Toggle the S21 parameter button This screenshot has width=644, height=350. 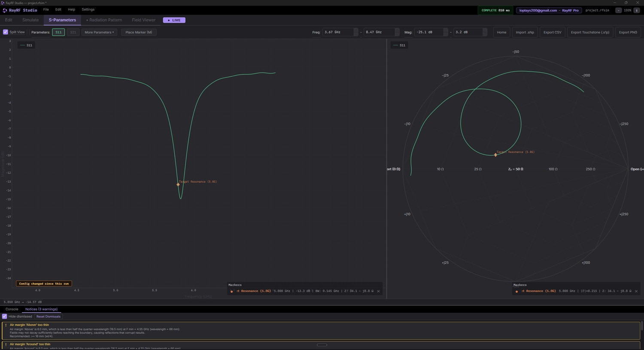(x=73, y=32)
